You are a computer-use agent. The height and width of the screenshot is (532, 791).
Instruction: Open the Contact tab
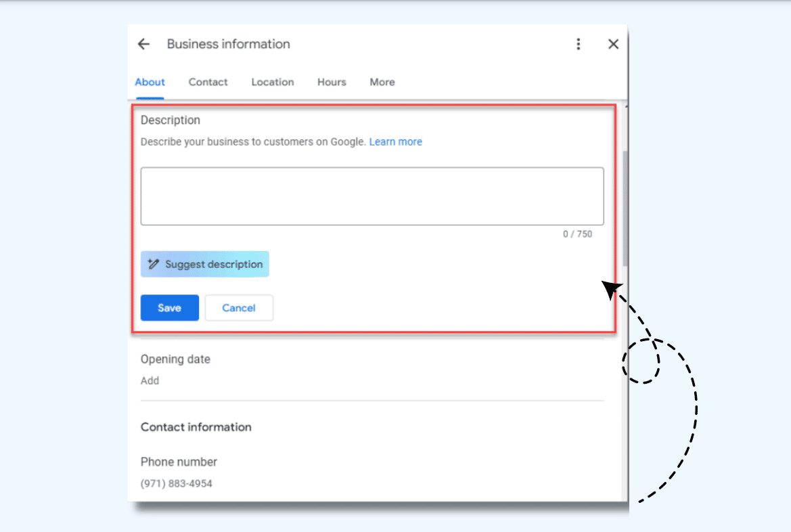click(208, 82)
